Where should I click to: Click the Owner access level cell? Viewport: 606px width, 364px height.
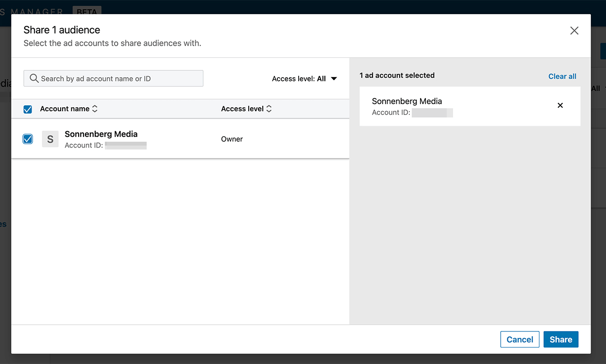(x=232, y=139)
